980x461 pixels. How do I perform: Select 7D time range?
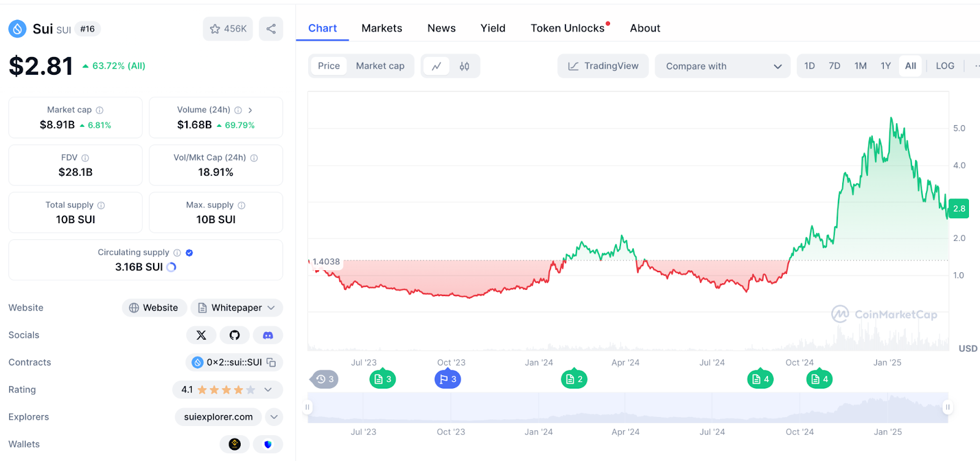pyautogui.click(x=834, y=66)
